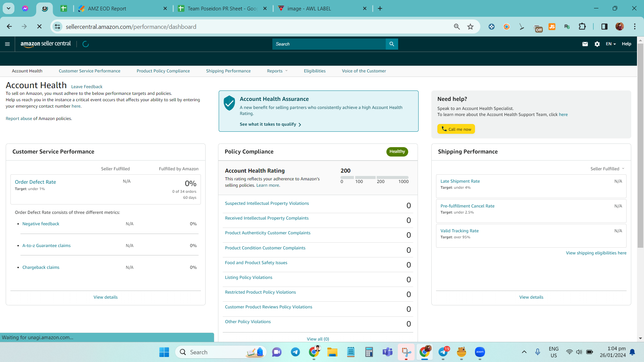Image resolution: width=644 pixels, height=362 pixels.
Task: Click the Windows taskbar Search box
Action: pyautogui.click(x=221, y=352)
